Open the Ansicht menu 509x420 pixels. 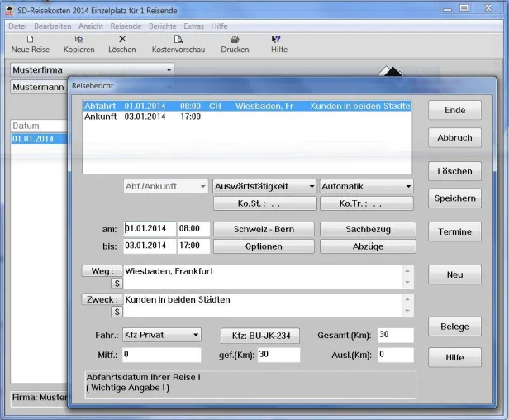pos(91,26)
